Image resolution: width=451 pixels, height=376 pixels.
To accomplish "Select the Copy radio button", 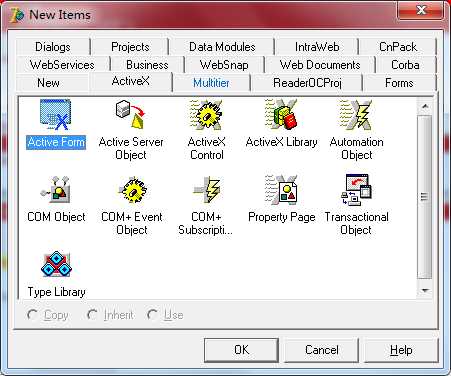I will tap(32, 315).
